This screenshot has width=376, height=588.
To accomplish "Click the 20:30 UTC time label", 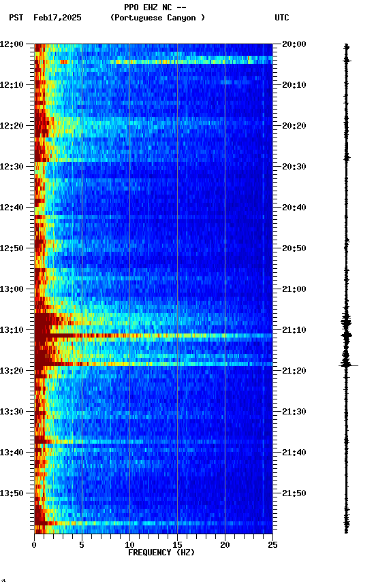I will (294, 167).
